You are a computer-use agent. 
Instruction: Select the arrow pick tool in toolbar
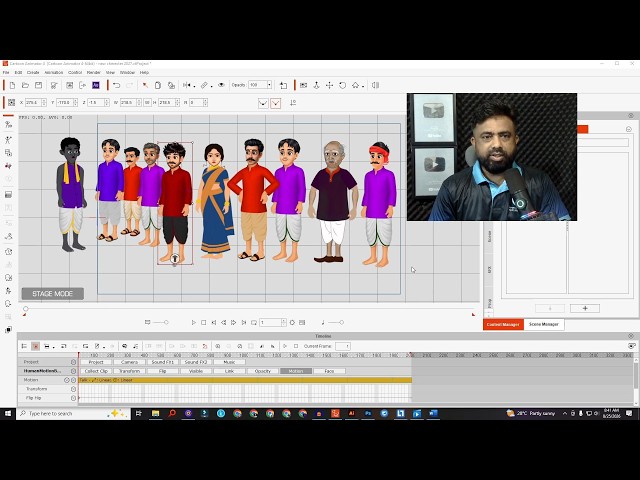(145, 85)
